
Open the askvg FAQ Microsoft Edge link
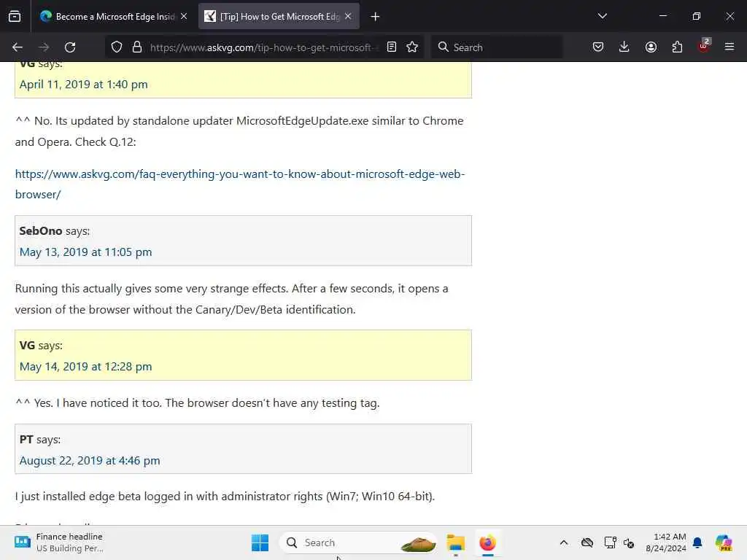click(x=239, y=184)
